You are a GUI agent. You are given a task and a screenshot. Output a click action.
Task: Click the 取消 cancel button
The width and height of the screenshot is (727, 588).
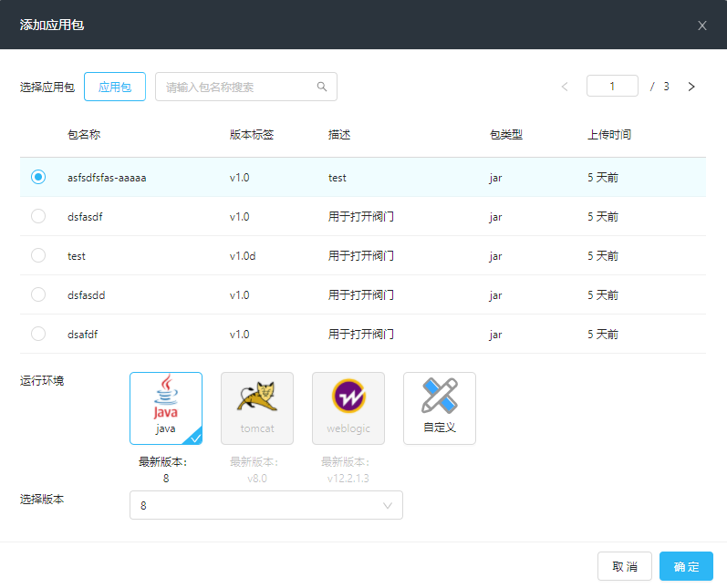(x=625, y=566)
